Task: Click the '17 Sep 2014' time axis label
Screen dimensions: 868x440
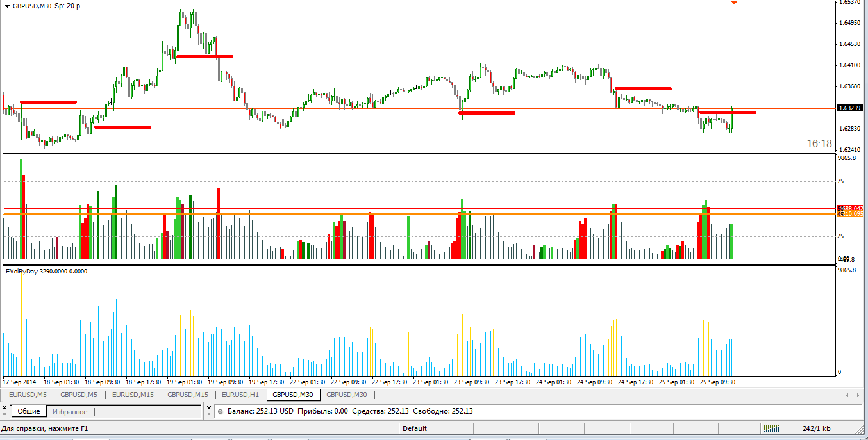Action: 19,382
